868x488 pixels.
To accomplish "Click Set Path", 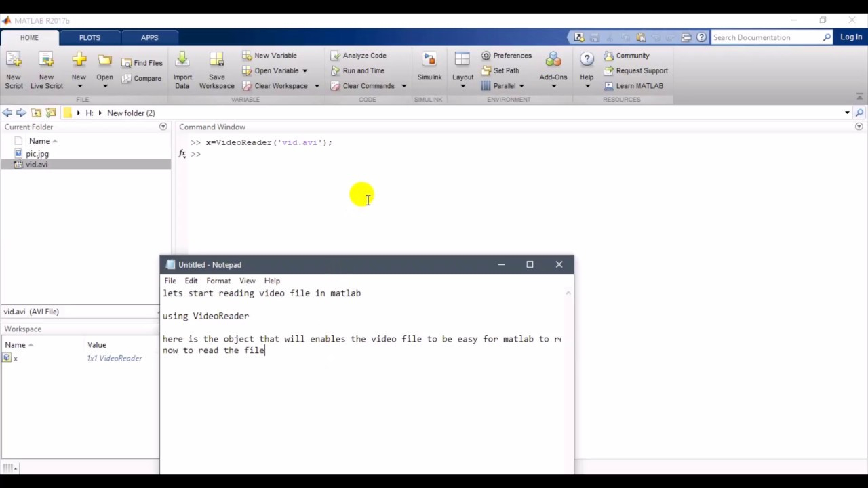I will point(500,70).
